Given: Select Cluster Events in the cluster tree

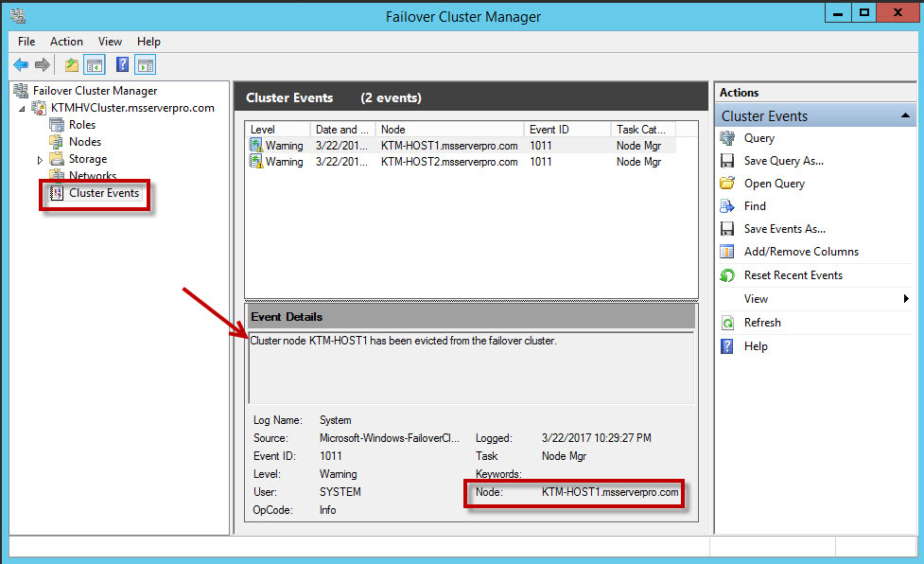Looking at the screenshot, I should tap(104, 193).
